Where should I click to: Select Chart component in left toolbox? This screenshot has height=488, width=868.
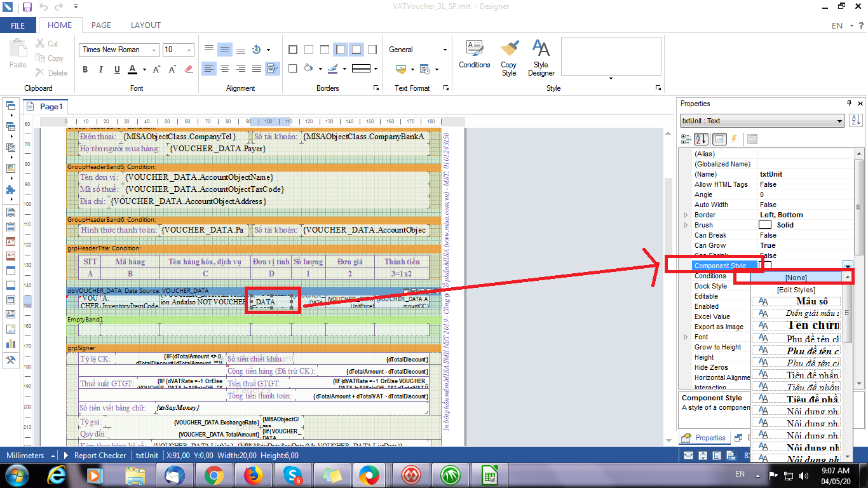pyautogui.click(x=10, y=344)
